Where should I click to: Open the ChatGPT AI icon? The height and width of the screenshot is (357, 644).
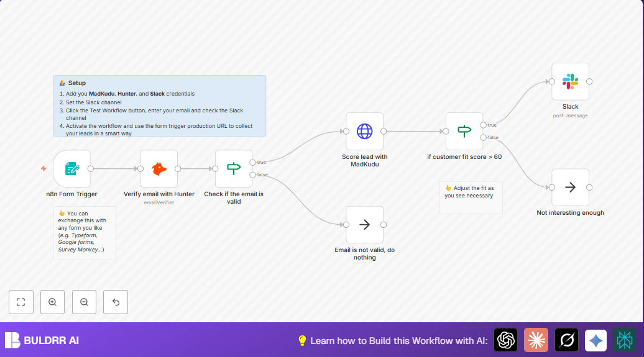[505, 340]
